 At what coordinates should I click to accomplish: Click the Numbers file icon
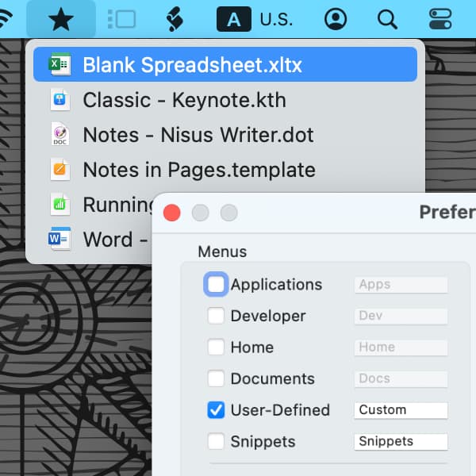59,204
